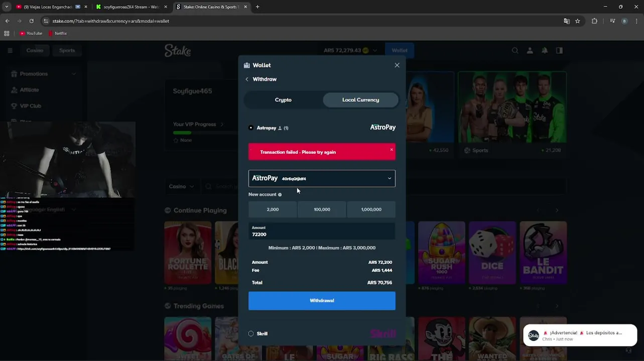
Task: Click the translate page icon
Action: (567, 21)
